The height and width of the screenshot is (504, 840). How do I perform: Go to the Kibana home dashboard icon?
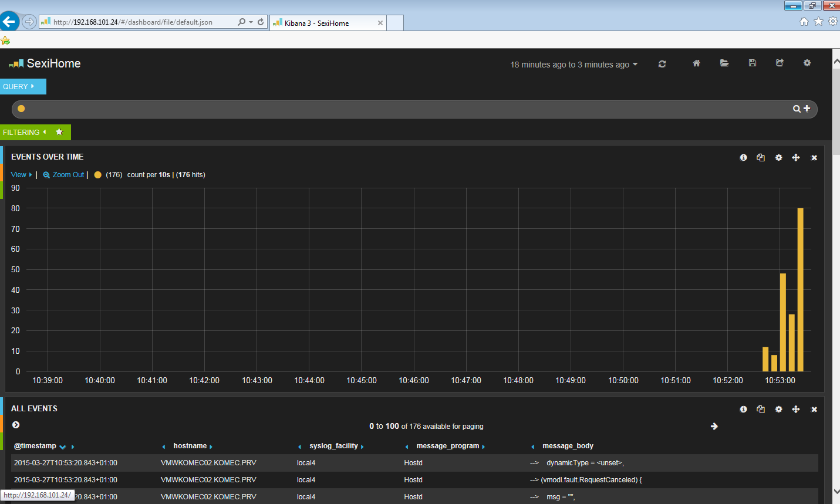tap(696, 63)
